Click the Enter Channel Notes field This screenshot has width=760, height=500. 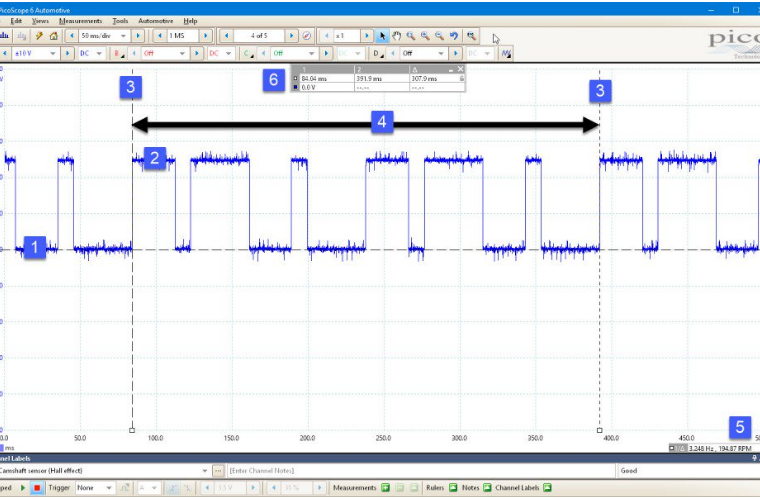421,471
